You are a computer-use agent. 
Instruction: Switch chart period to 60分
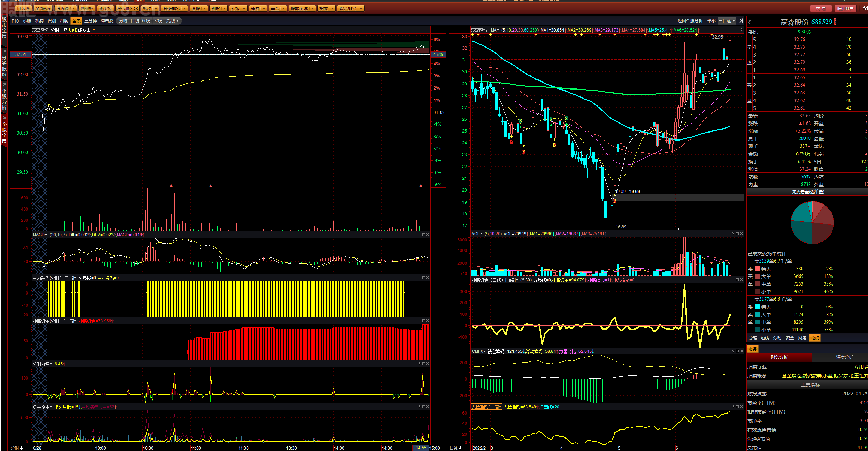(x=147, y=21)
